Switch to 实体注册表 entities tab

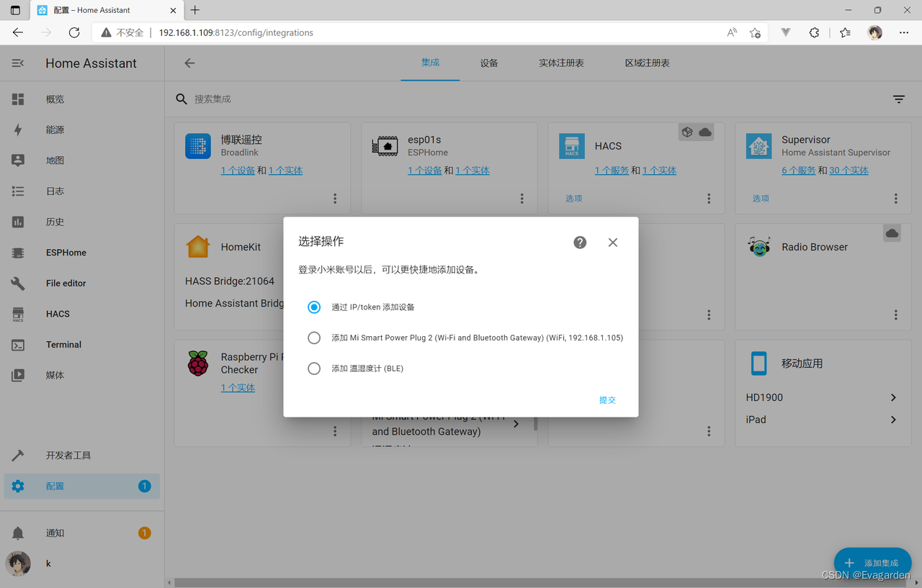561,63
